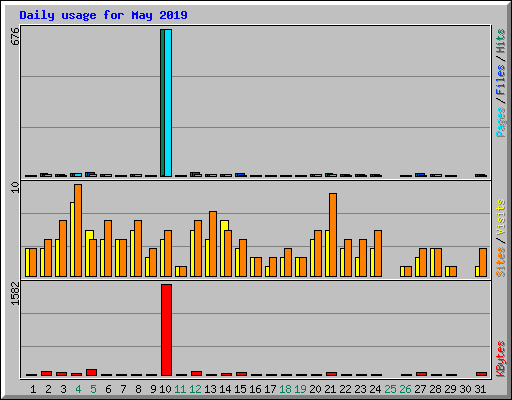Click day label 17 on the x-axis
The image size is (512, 400).
pyautogui.click(x=270, y=389)
